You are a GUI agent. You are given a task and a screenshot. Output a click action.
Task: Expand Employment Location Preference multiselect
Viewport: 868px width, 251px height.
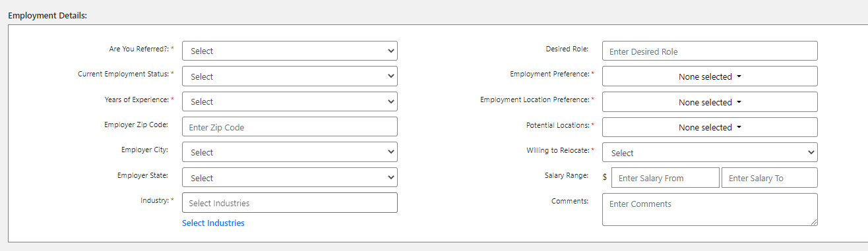pos(710,102)
